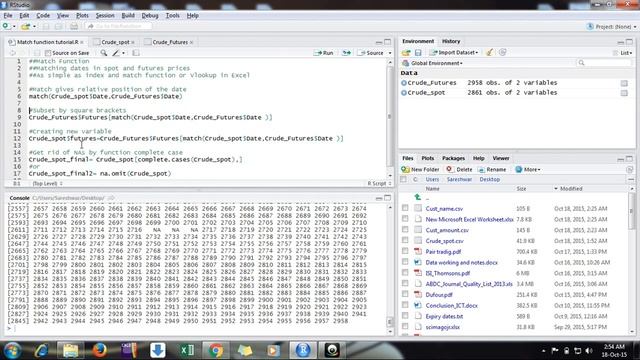Image resolution: width=640 pixels, height=360 pixels.
Task: Open Windows Start menu
Action: pos(12,350)
